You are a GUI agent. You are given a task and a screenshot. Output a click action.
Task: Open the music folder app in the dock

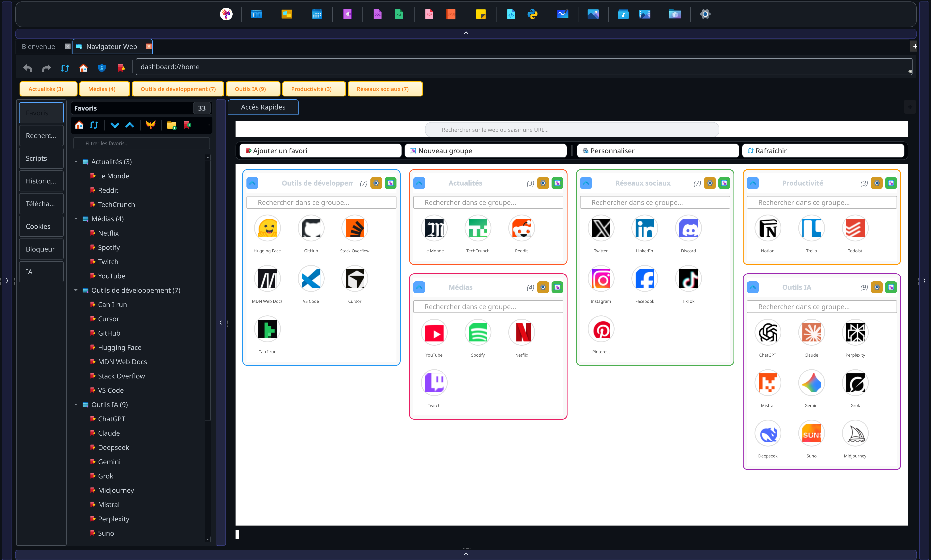coord(623,14)
